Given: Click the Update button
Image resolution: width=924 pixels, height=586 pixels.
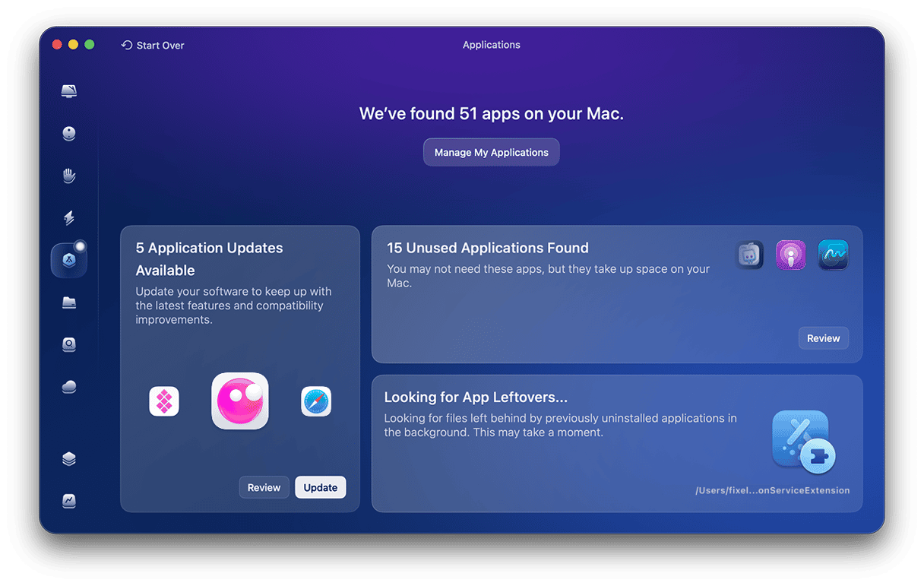Looking at the screenshot, I should [x=321, y=487].
